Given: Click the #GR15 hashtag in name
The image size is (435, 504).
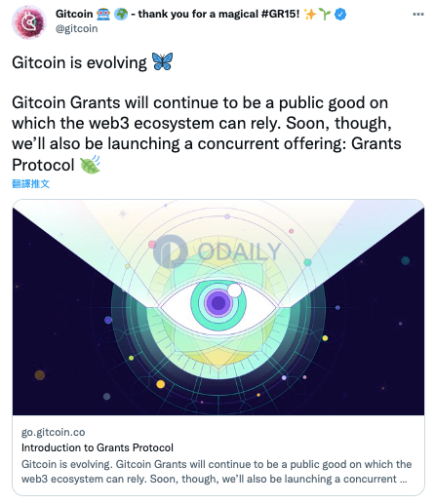Looking at the screenshot, I should pos(280,14).
